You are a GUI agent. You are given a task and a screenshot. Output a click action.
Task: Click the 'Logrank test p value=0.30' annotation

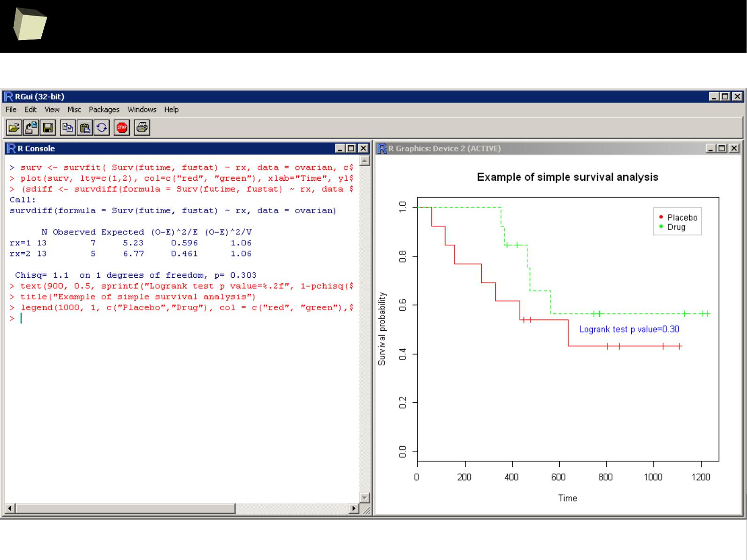pyautogui.click(x=629, y=329)
